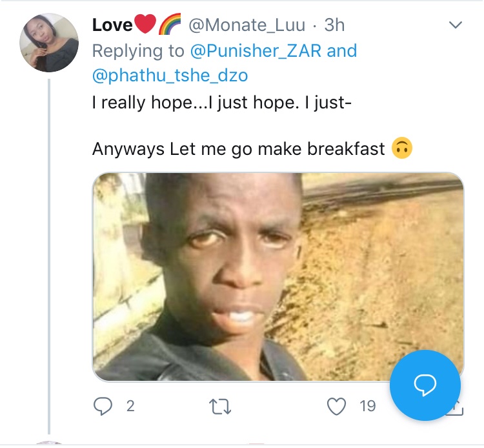View the 19 likes count
This screenshot has height=448, width=484.
[368, 406]
